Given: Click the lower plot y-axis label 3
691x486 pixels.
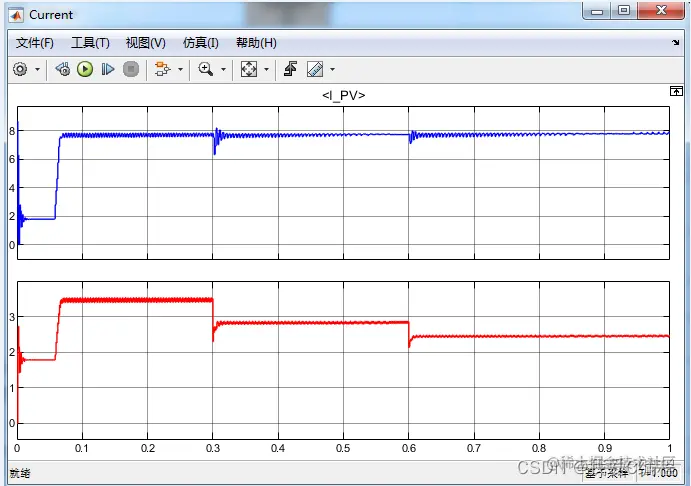Looking at the screenshot, I should click(x=12, y=317).
